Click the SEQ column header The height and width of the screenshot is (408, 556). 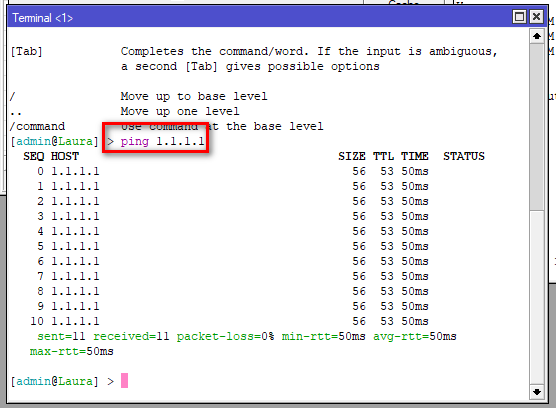click(x=34, y=156)
